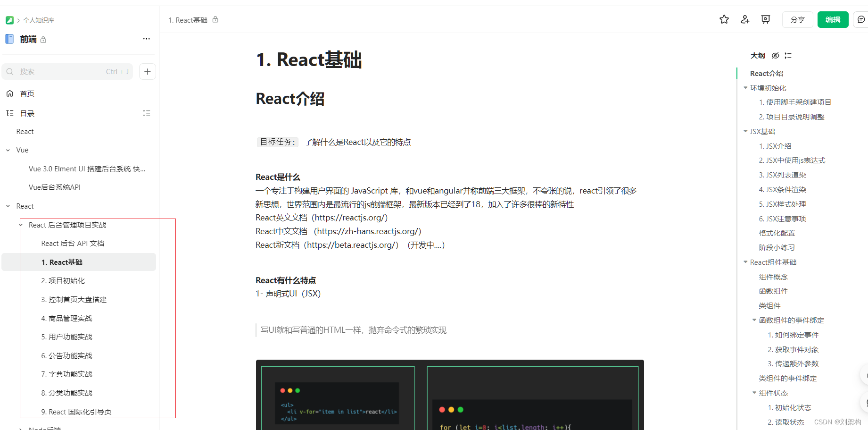
Task: Open the top-level React document in sidebar
Action: coord(25,132)
